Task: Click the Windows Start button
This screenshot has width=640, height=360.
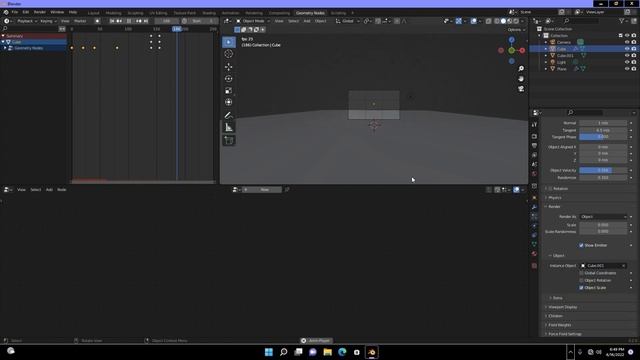Action: coord(269,352)
